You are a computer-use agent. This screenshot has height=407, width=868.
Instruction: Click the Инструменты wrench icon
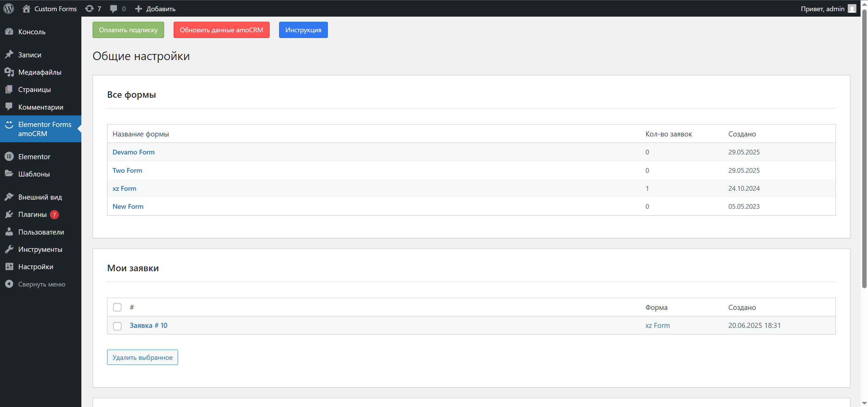(9, 249)
